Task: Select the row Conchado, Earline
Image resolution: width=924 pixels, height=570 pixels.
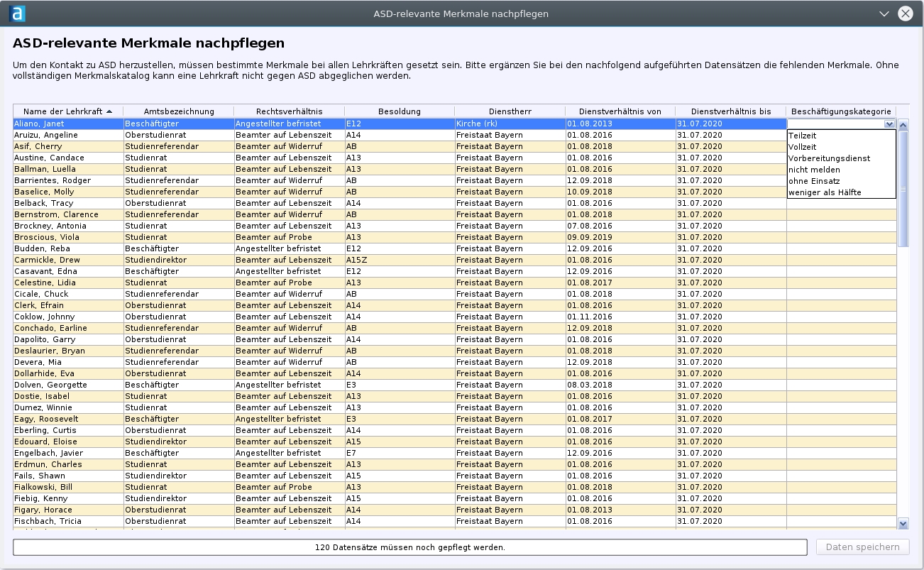Action: click(x=455, y=328)
